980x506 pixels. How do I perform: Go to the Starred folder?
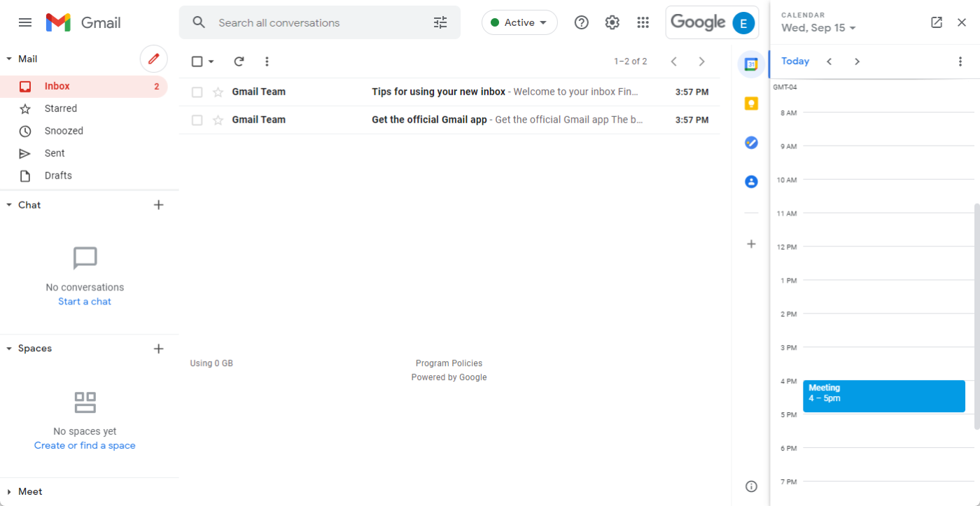pyautogui.click(x=61, y=108)
